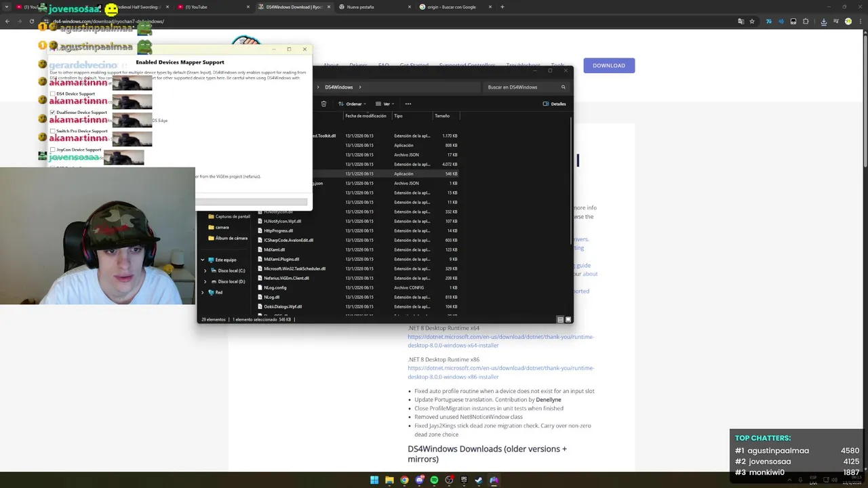
Task: Collapse the Este equipo tree node
Action: pyautogui.click(x=202, y=260)
